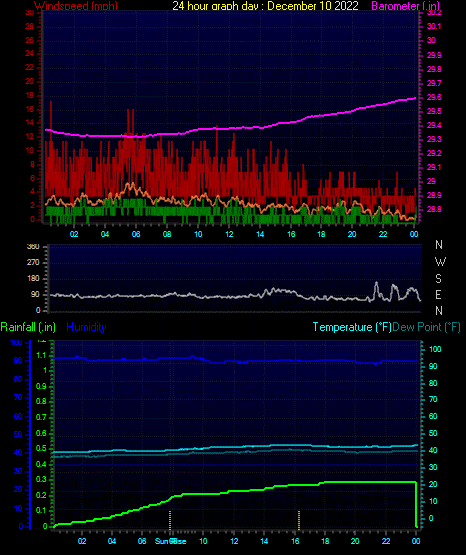
Task: Click the 90 humidity scale value
Action: click(18, 361)
